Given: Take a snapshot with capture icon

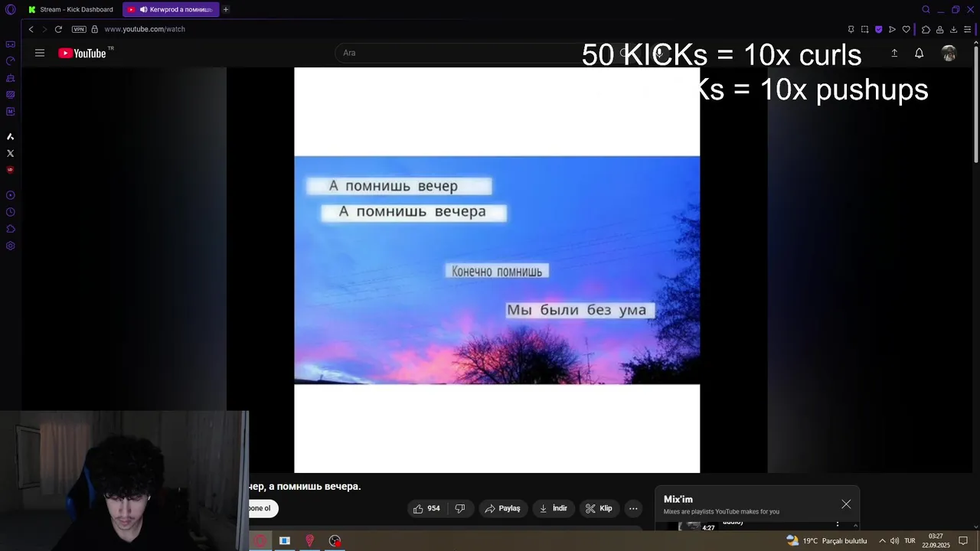Looking at the screenshot, I should click(864, 29).
